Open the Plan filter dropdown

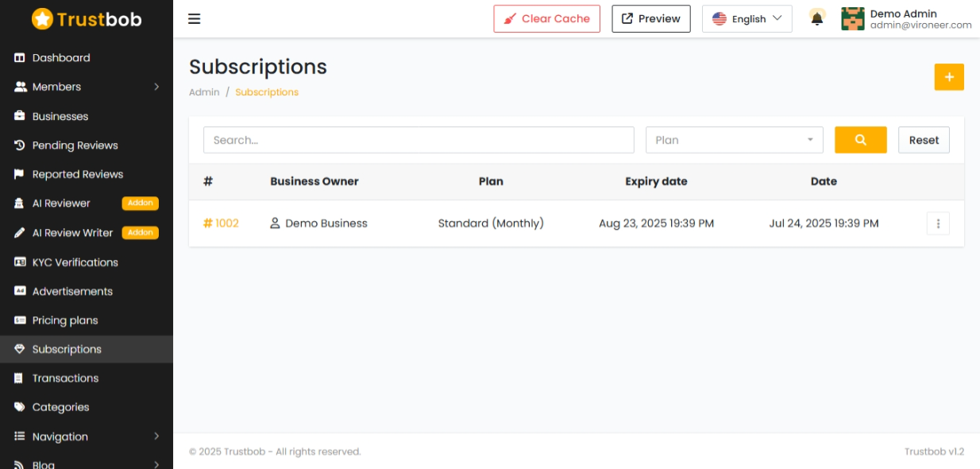(734, 140)
